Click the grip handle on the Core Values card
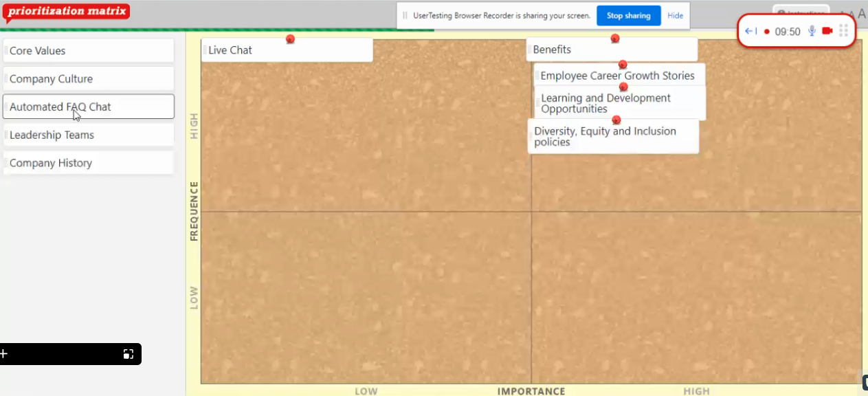 (5, 51)
